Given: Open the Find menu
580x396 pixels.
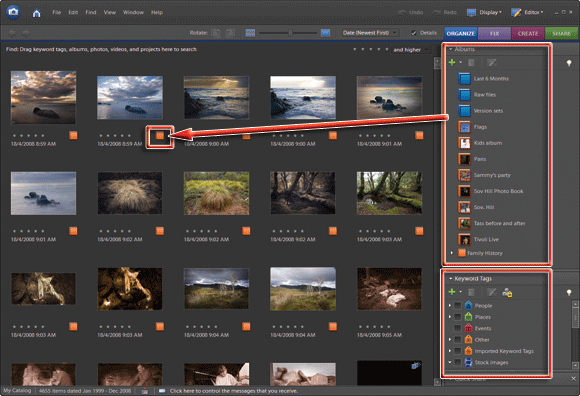Looking at the screenshot, I should 91,12.
